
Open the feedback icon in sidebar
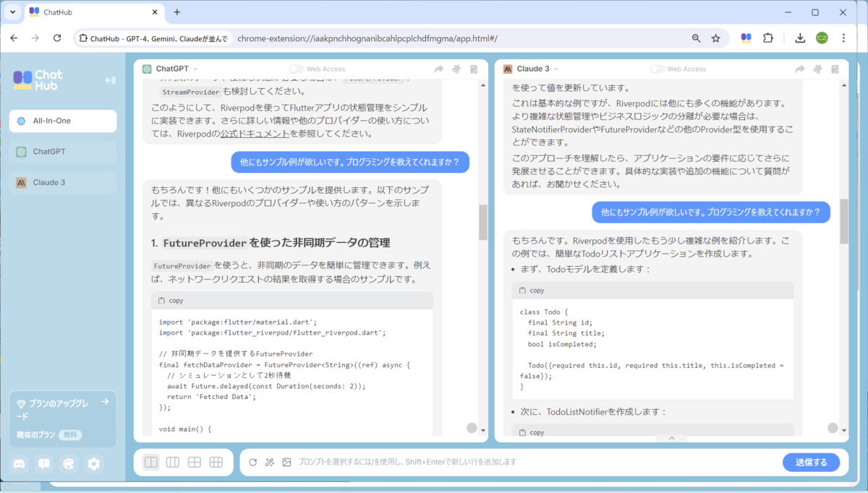[44, 464]
